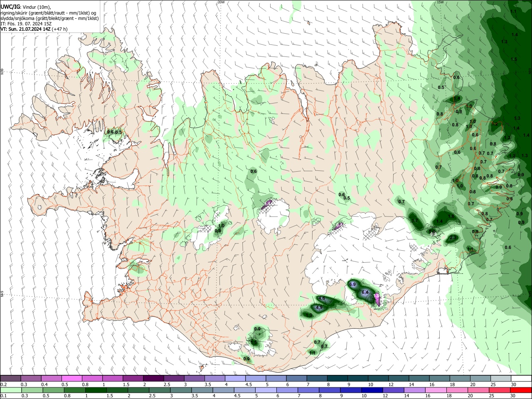Screen dimensions: 532x399
Task: Select the light gray 25 mm snow swatch
Action: 501,378
